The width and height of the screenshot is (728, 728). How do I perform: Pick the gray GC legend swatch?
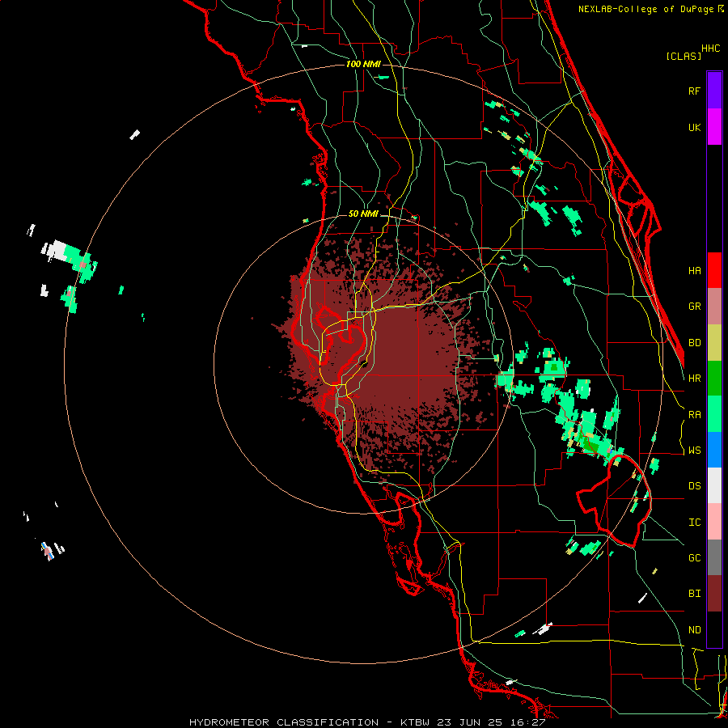coord(714,557)
